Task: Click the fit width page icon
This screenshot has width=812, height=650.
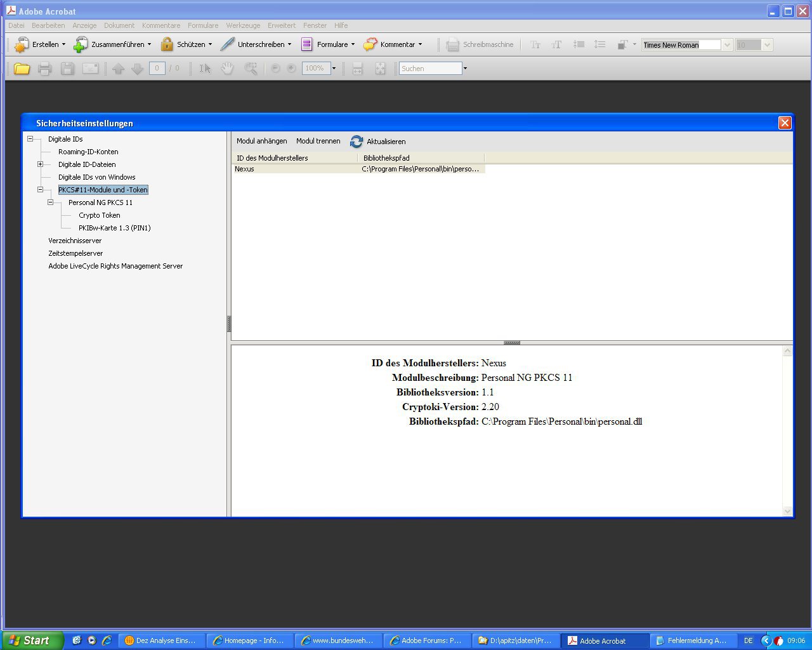Action: tap(357, 69)
